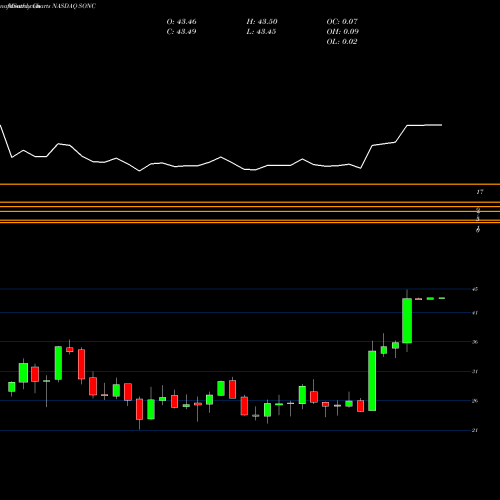Select the close price text 'C: 43.49'
Image resolution: width=500 pixels, height=500 pixels.
coord(181,32)
